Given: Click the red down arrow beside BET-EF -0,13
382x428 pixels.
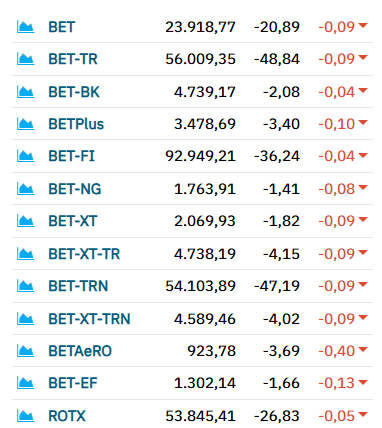Looking at the screenshot, I should pos(363,382).
